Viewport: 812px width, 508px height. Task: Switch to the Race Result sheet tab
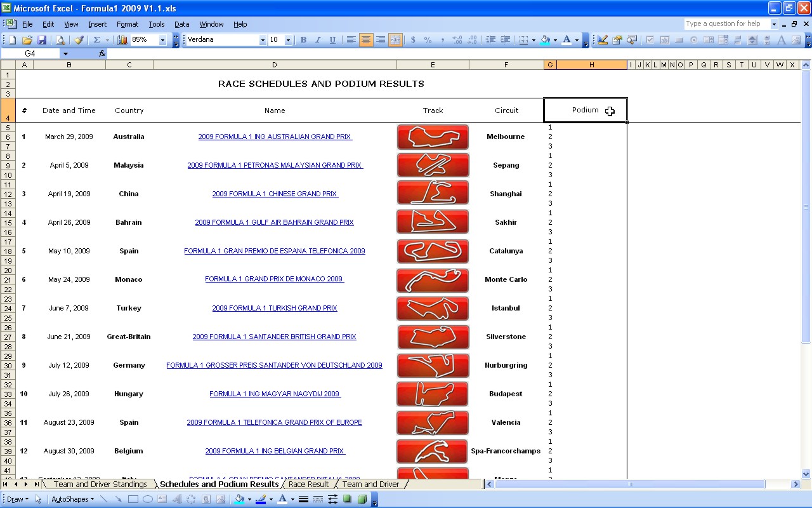point(309,484)
